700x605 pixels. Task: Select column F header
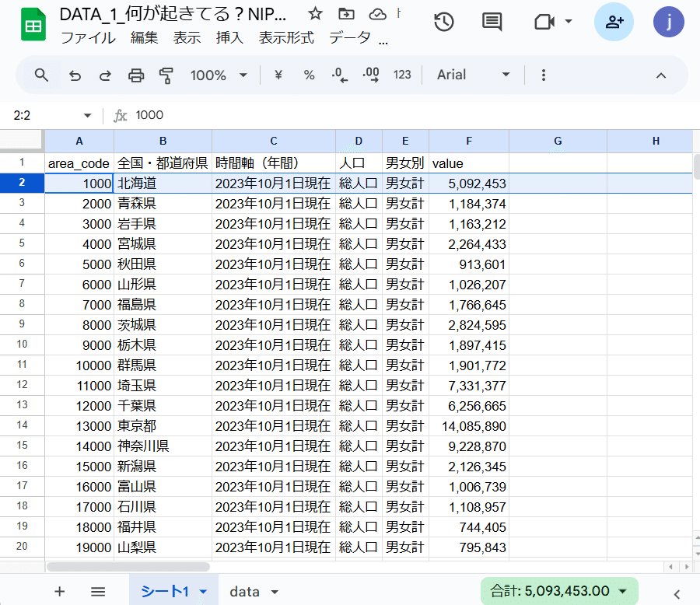click(x=469, y=141)
